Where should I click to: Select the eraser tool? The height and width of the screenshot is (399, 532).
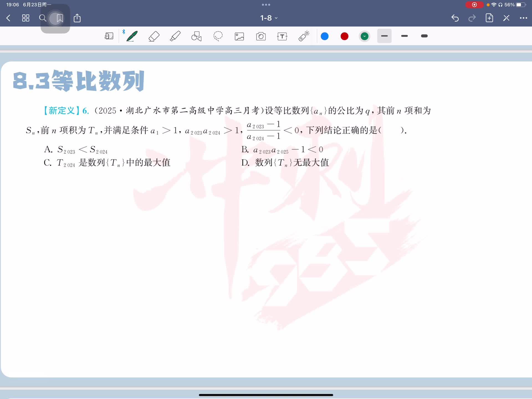tap(154, 36)
